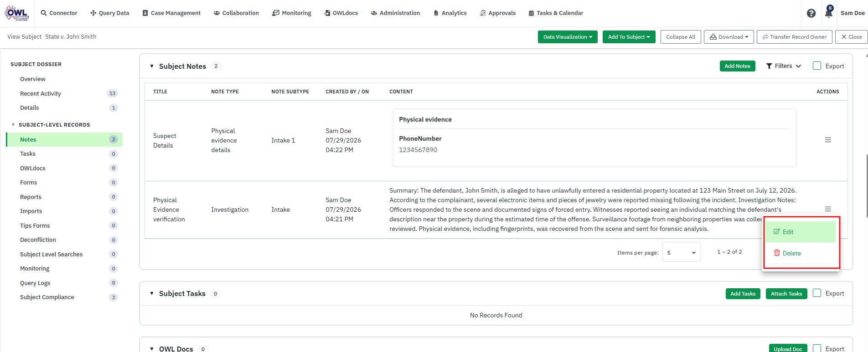Open the Collaboration menu
868x352 pixels.
(x=236, y=13)
